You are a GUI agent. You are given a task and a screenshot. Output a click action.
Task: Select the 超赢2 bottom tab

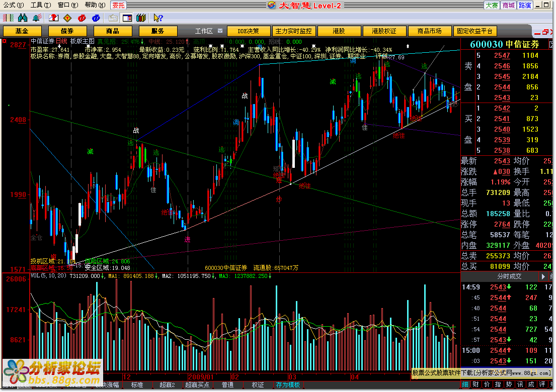pos(168,384)
